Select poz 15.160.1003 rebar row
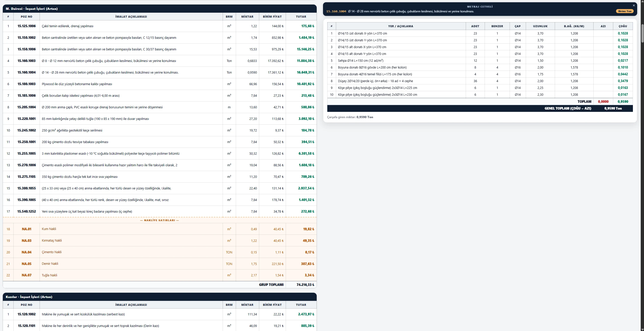Screen dimensions: 644x331 click(x=160, y=61)
